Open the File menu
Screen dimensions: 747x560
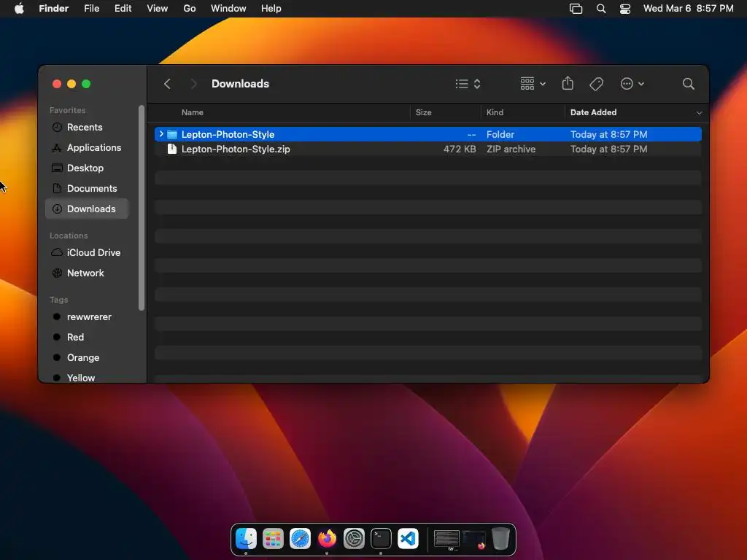point(91,9)
